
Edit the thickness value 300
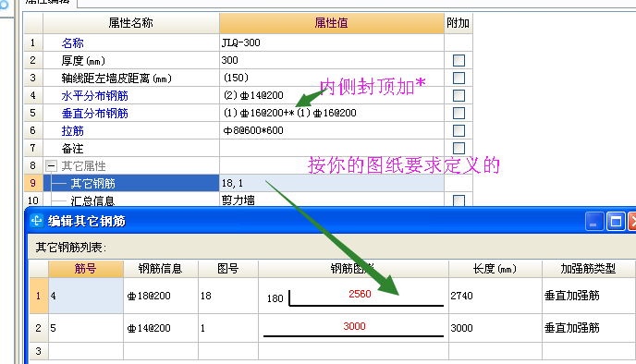(x=331, y=60)
